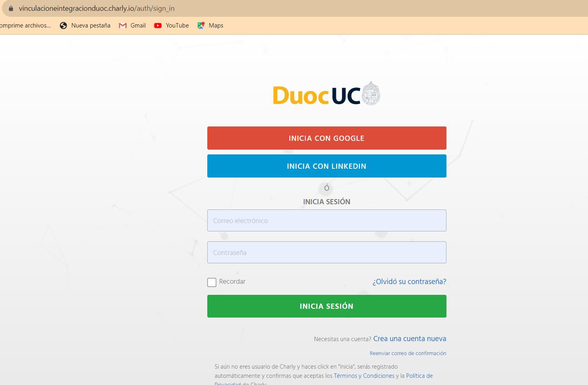The width and height of the screenshot is (588, 385).
Task: Click the Gmail bookmark label
Action: [x=138, y=26]
